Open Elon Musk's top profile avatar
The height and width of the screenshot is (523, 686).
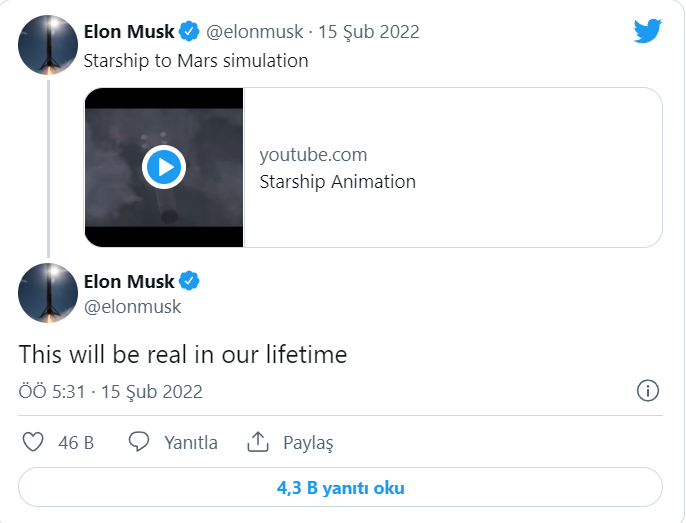coord(48,45)
